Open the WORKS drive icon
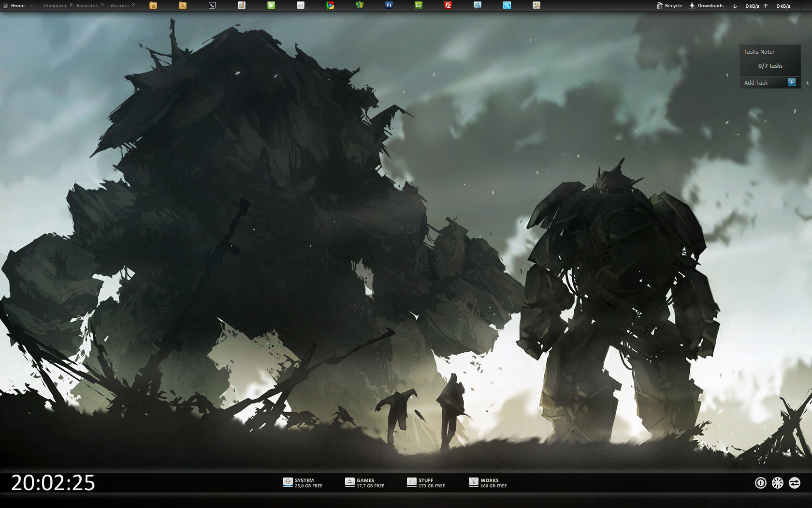Viewport: 812px width, 508px height. pos(474,482)
